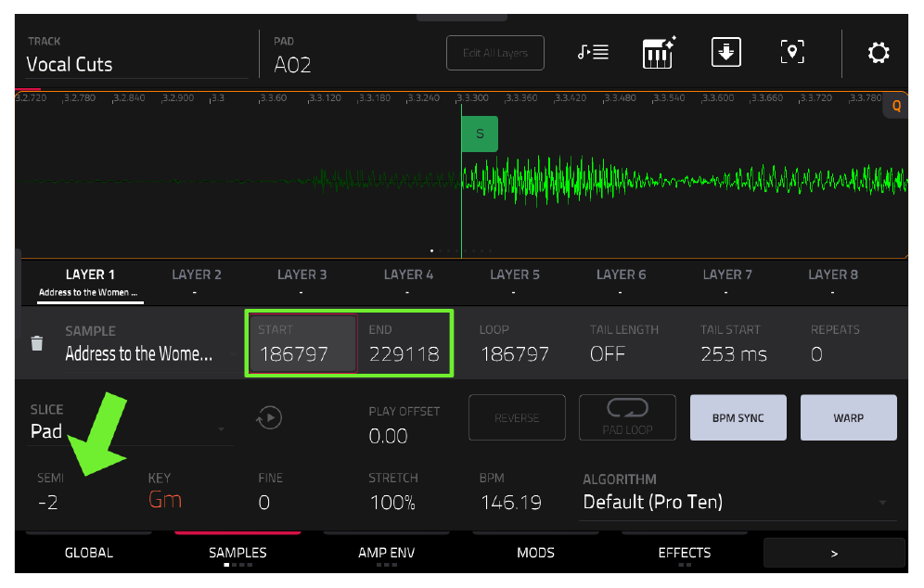Open the Algorithm Default (Pro Ten) dropdown
The image size is (924, 588).
738,495
